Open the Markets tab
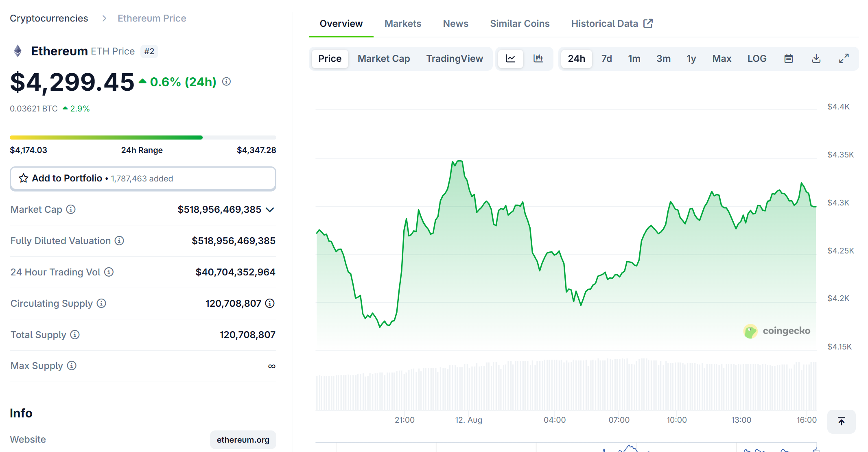 click(402, 24)
